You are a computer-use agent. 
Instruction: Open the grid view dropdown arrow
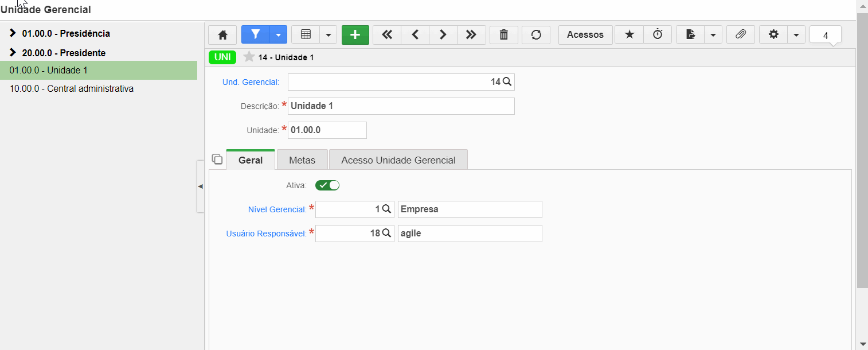[x=328, y=35]
